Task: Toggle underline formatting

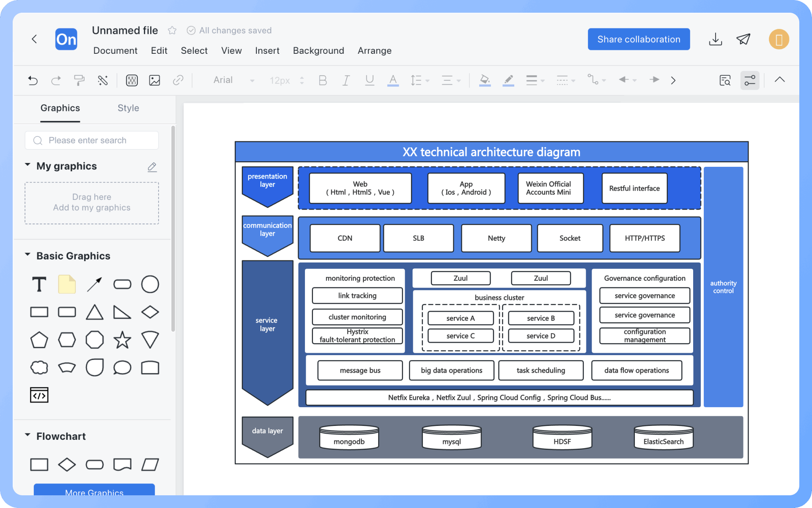Action: pos(370,80)
